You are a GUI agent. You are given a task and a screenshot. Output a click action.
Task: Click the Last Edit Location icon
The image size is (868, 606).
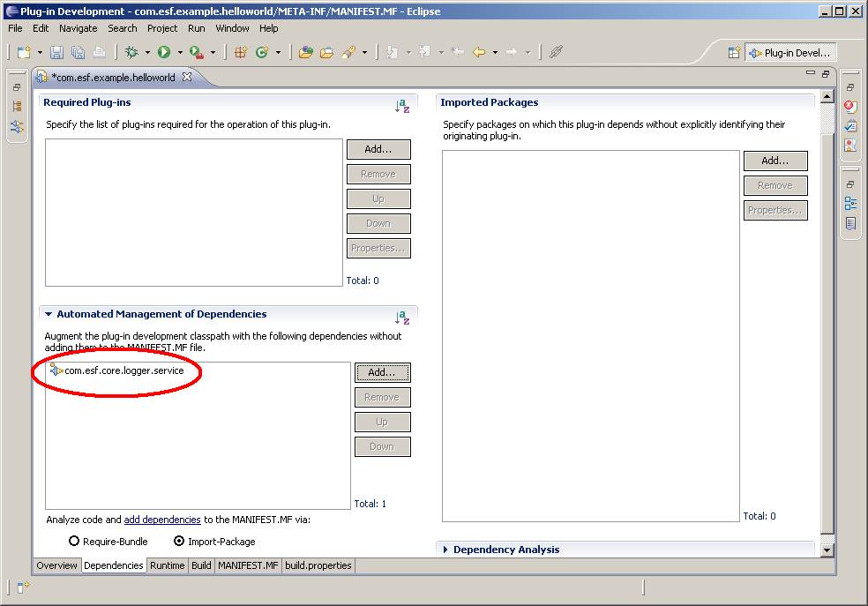point(458,52)
